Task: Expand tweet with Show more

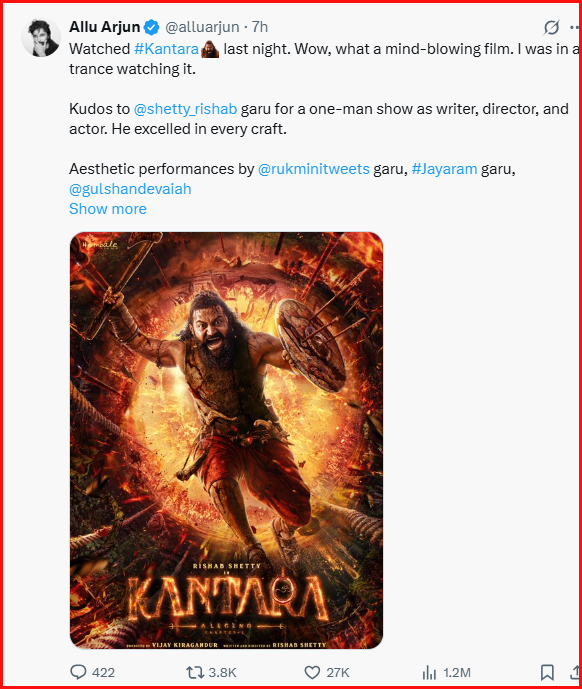Action: [108, 209]
